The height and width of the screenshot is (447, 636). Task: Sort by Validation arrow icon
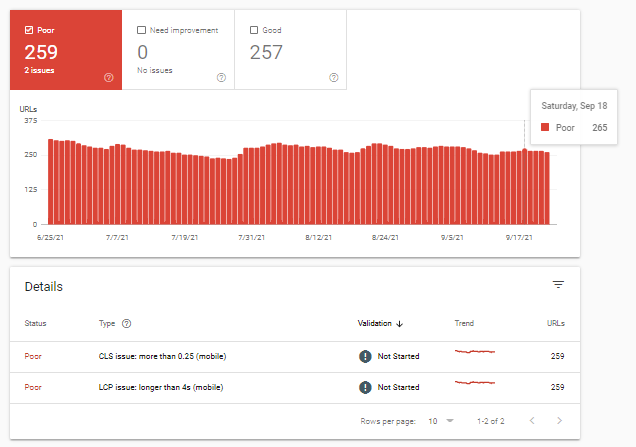click(x=400, y=324)
